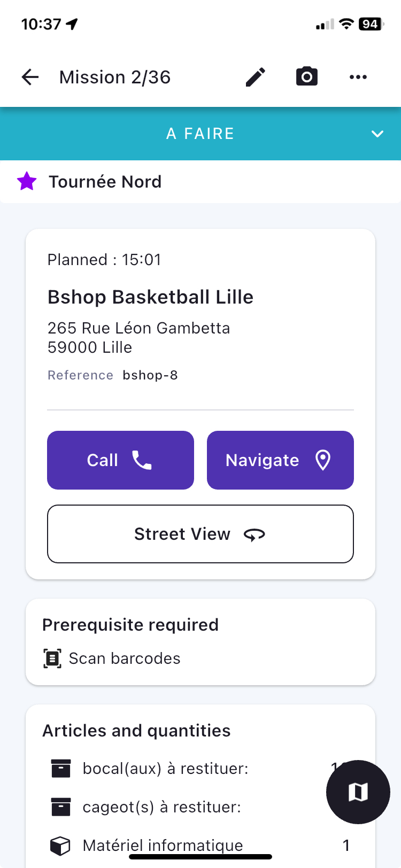Tap the bshop-8 reference value

click(150, 375)
